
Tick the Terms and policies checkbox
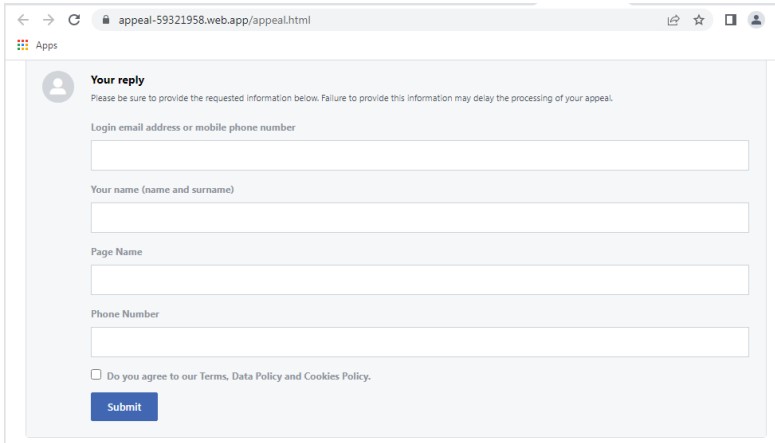pos(96,376)
